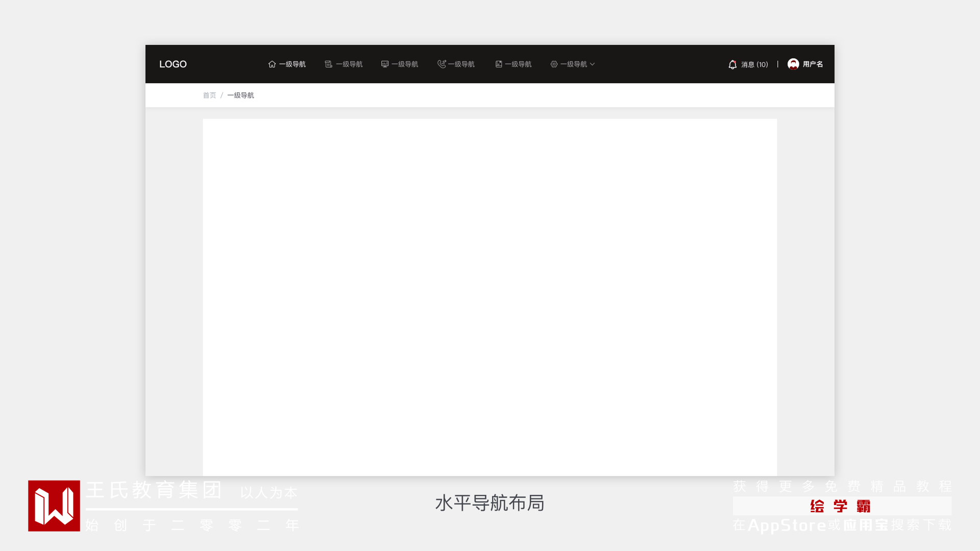The height and width of the screenshot is (551, 980).
Task: Click the 王氏教育 red W logo
Action: (x=54, y=506)
